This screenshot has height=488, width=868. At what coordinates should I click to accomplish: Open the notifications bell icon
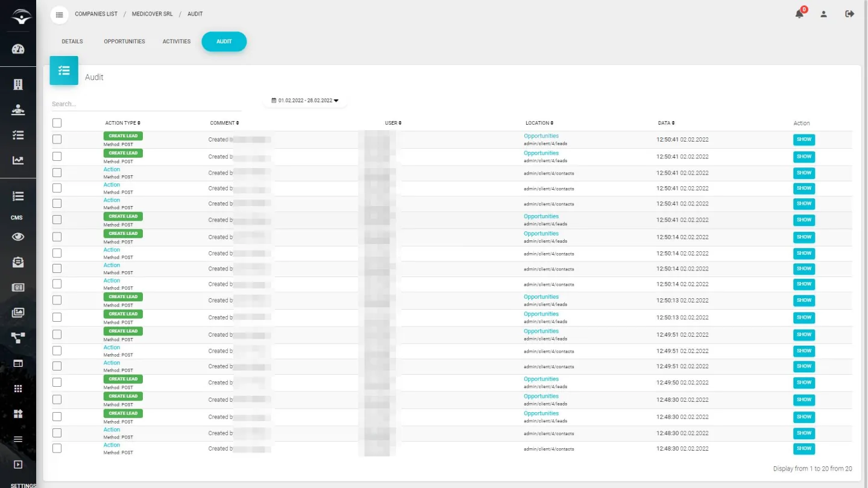point(799,14)
